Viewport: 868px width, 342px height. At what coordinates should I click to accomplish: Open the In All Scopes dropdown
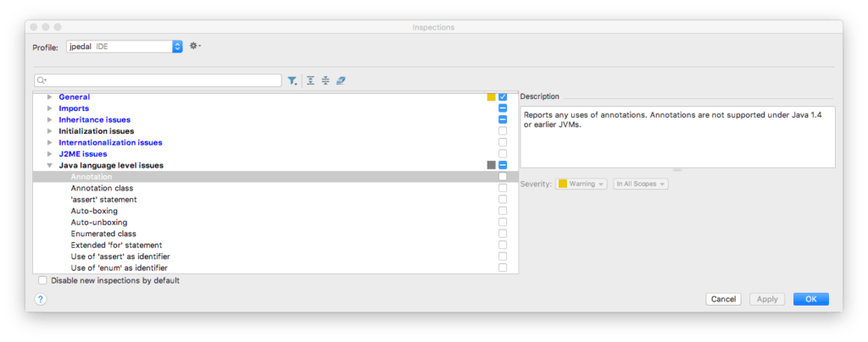(640, 184)
